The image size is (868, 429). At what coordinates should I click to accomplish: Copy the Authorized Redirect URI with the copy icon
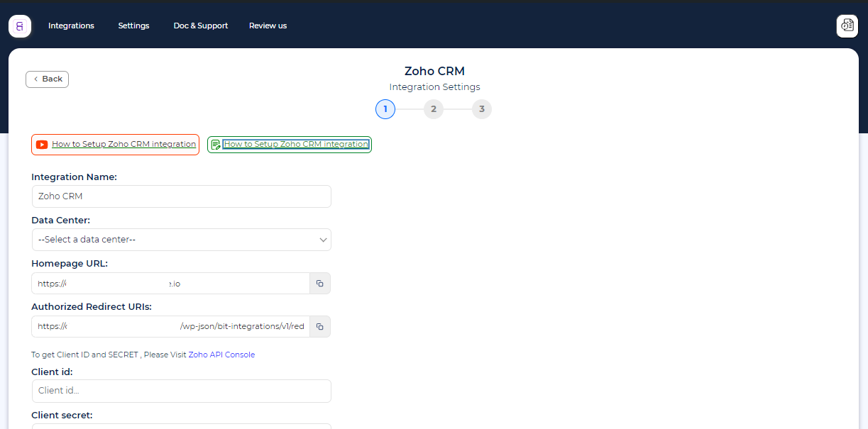coord(319,326)
